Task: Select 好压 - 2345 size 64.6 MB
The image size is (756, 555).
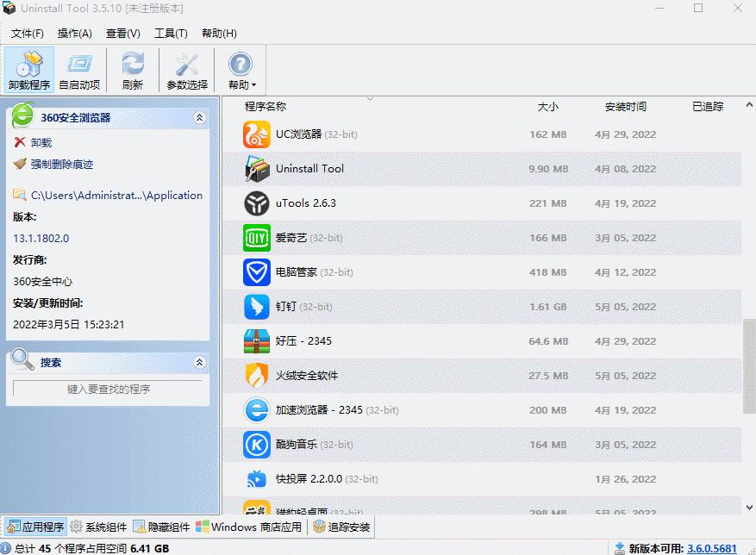Action: pyautogui.click(x=548, y=341)
